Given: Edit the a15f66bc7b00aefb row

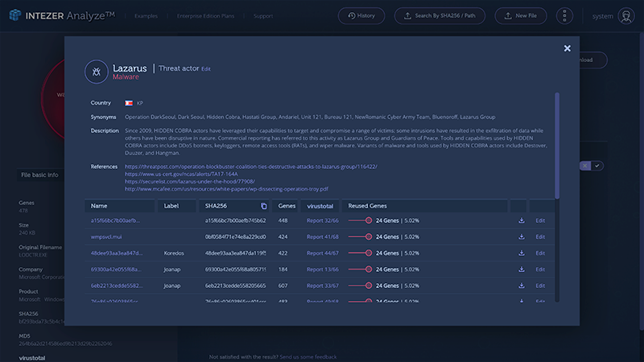Looking at the screenshot, I should [540, 220].
